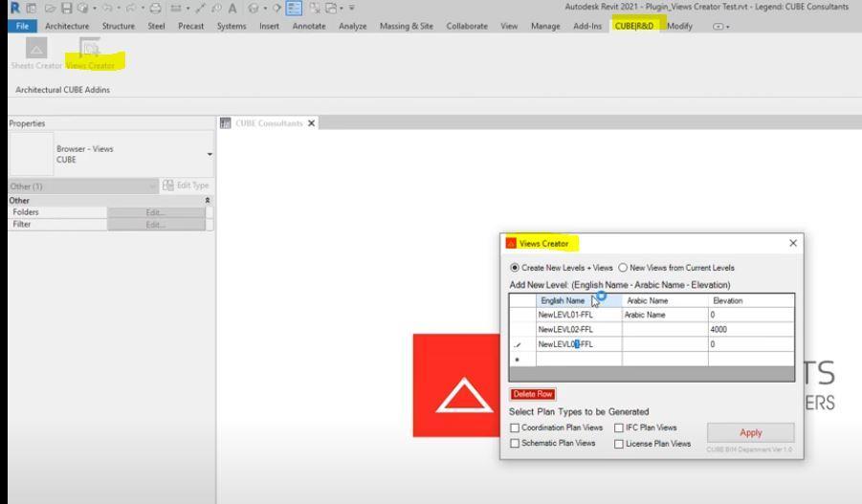Screen dimensions: 862x504
Task: Open the File menu tab
Action: 23,26
